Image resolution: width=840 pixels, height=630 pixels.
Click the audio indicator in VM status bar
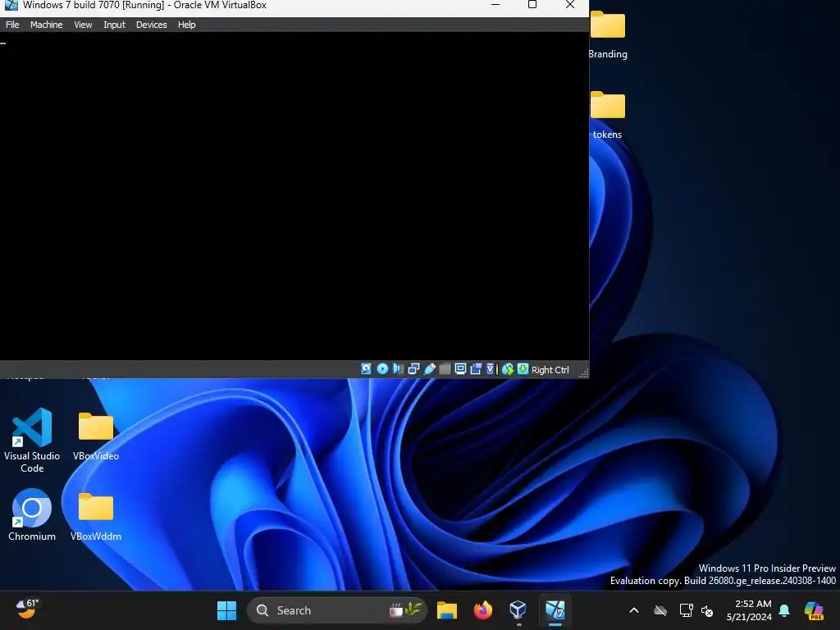[398, 369]
